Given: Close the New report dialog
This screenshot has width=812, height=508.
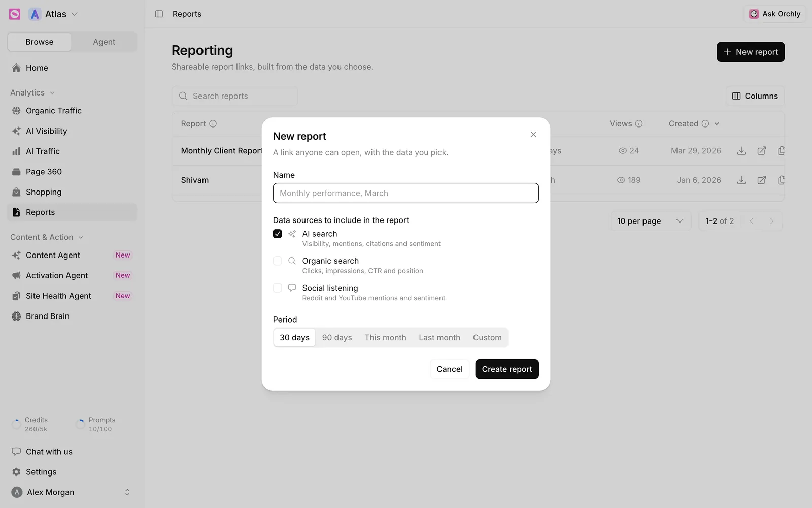Looking at the screenshot, I should pos(533,135).
